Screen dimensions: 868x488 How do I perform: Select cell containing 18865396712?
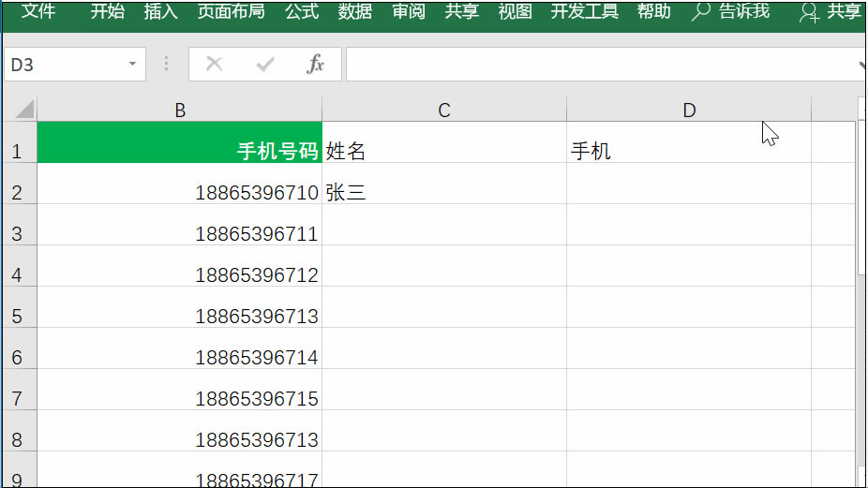point(179,266)
